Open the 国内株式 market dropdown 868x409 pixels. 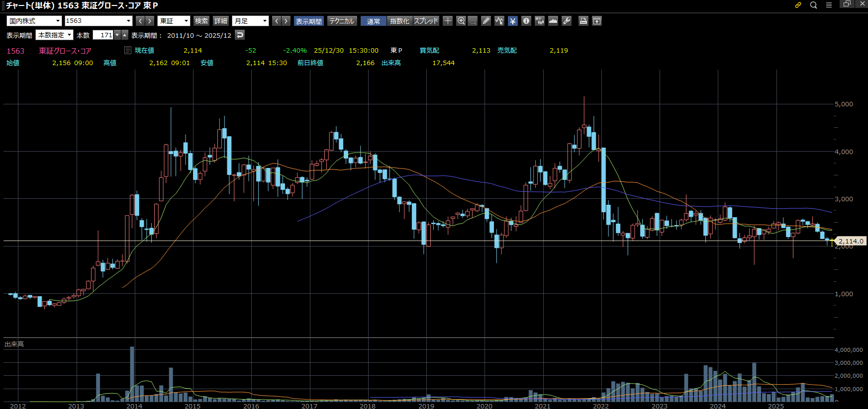(x=34, y=21)
